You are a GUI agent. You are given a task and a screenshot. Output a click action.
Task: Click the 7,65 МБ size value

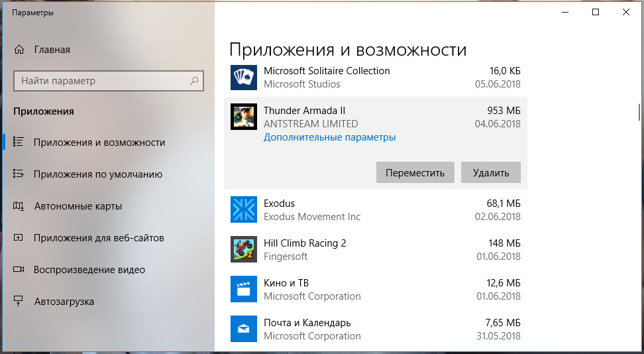(x=503, y=323)
